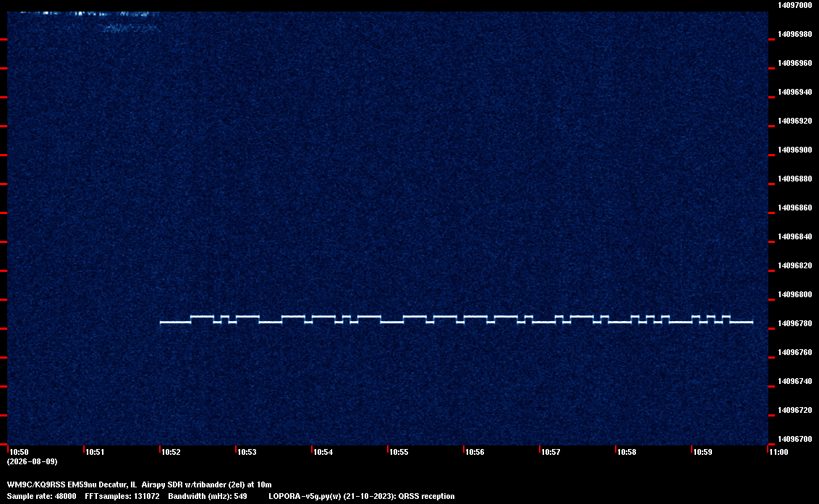
Task: Click the 10:51 time axis label
Action: pos(95,452)
